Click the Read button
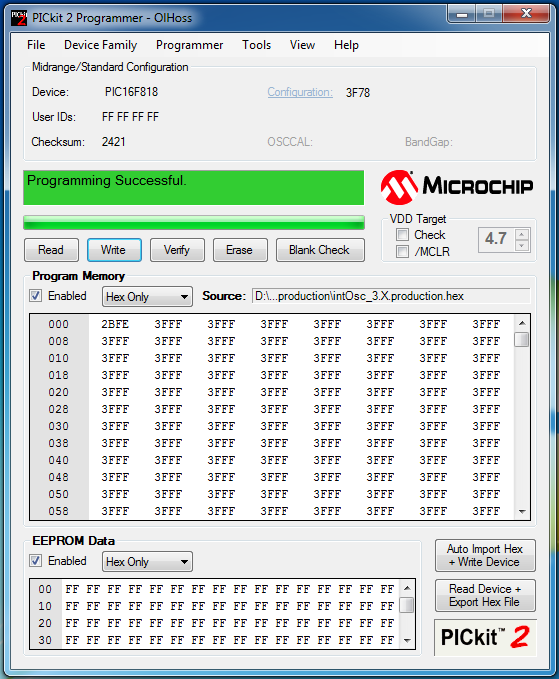The image size is (559, 679). 51,250
